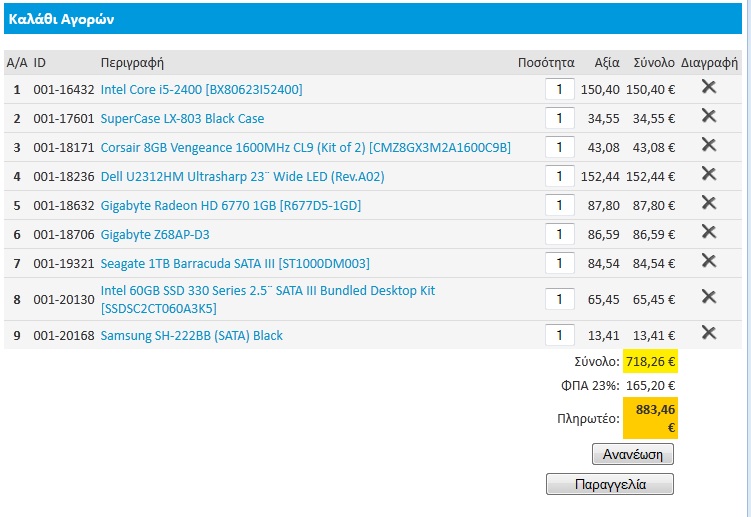The width and height of the screenshot is (751, 517).
Task: Remove Dell U2312HM monitor from cart
Action: tap(708, 174)
